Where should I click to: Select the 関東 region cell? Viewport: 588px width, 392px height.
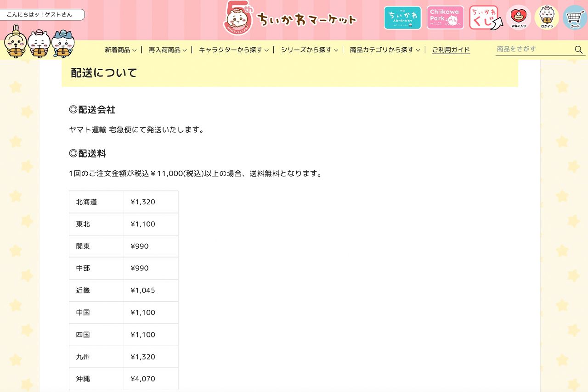pyautogui.click(x=96, y=246)
